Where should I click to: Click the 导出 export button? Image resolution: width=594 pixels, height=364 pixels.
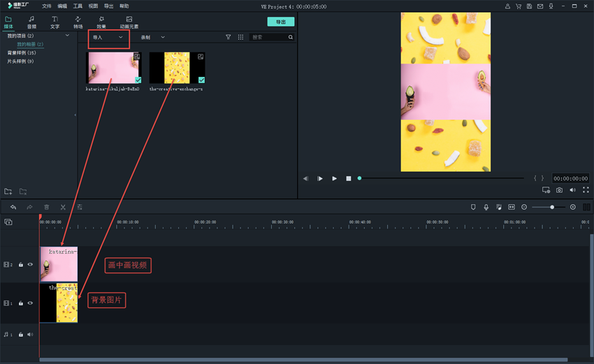click(280, 22)
